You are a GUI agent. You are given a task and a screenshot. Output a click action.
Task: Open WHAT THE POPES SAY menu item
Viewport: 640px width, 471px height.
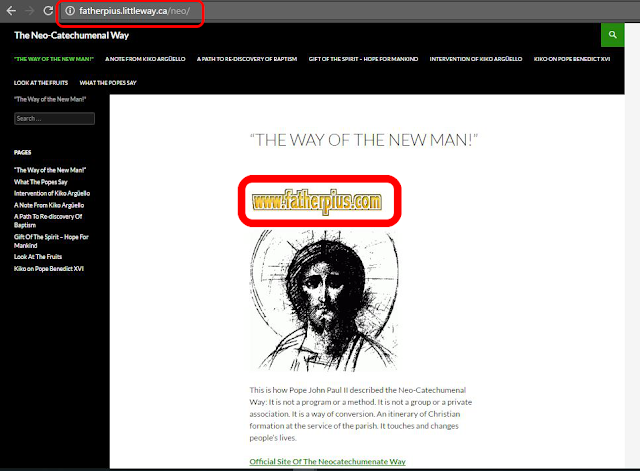(108, 83)
